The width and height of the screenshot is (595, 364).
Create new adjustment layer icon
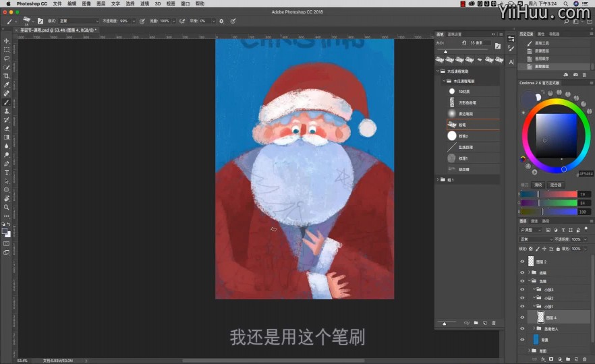[x=560, y=359]
